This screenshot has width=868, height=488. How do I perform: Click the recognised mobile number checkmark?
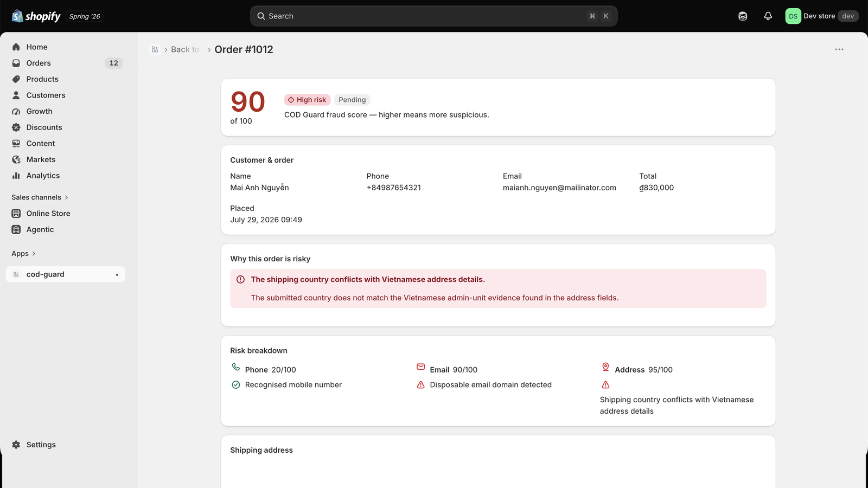click(x=236, y=385)
